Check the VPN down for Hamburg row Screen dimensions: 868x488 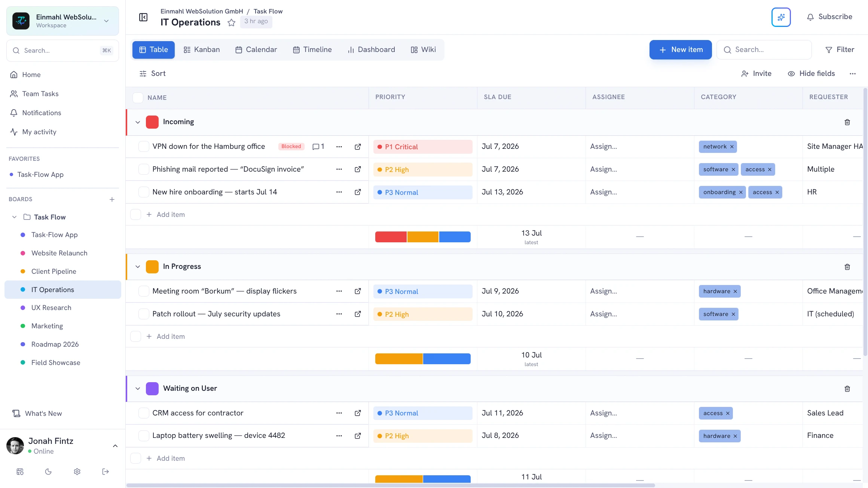click(x=144, y=147)
